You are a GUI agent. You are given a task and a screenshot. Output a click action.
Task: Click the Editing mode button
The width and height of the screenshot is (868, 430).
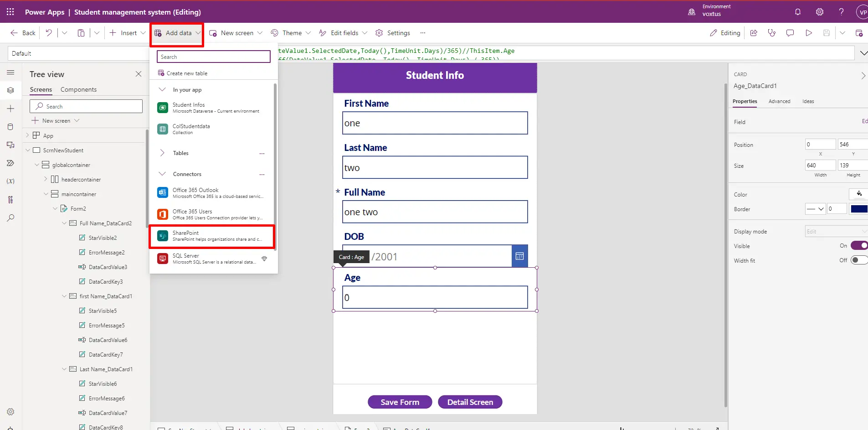[x=725, y=33]
